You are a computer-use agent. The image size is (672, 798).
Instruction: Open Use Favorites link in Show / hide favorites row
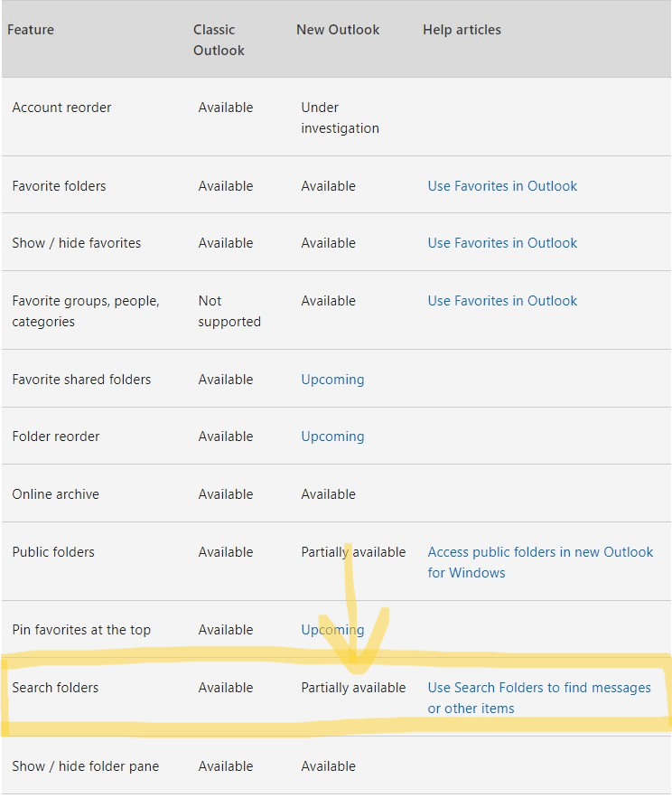[502, 243]
